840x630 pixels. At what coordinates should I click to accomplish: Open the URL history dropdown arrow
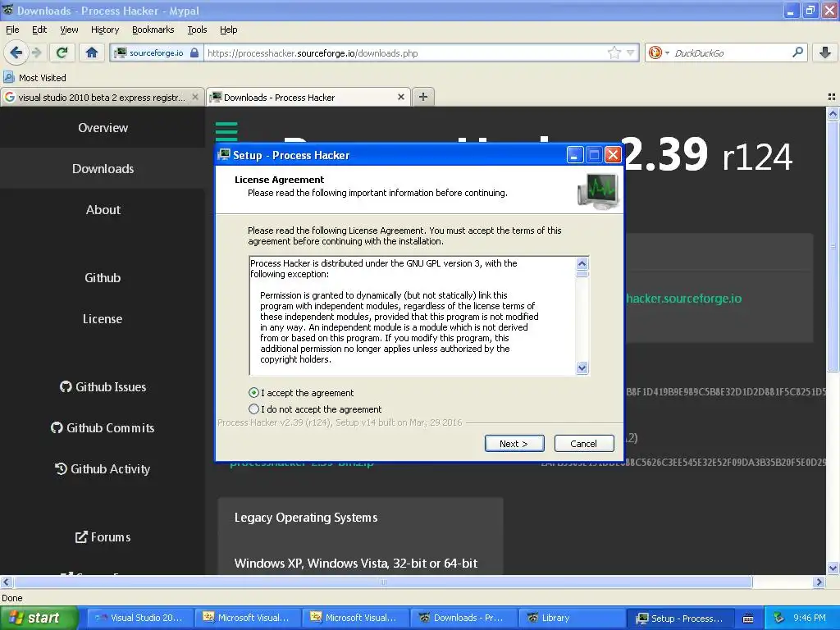coord(631,52)
